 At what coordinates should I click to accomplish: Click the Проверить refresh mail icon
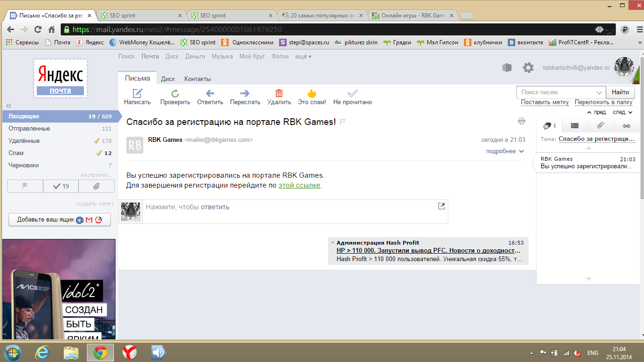pyautogui.click(x=175, y=93)
